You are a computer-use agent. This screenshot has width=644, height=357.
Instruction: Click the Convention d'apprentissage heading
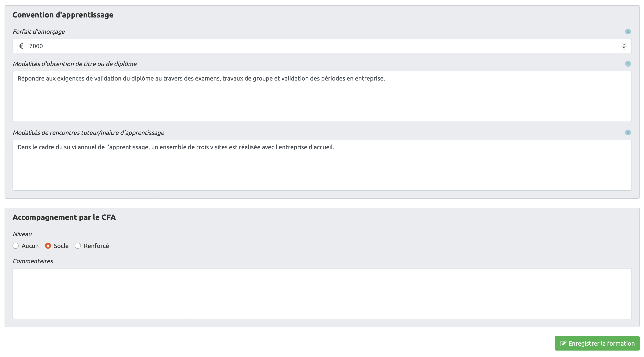tap(63, 15)
